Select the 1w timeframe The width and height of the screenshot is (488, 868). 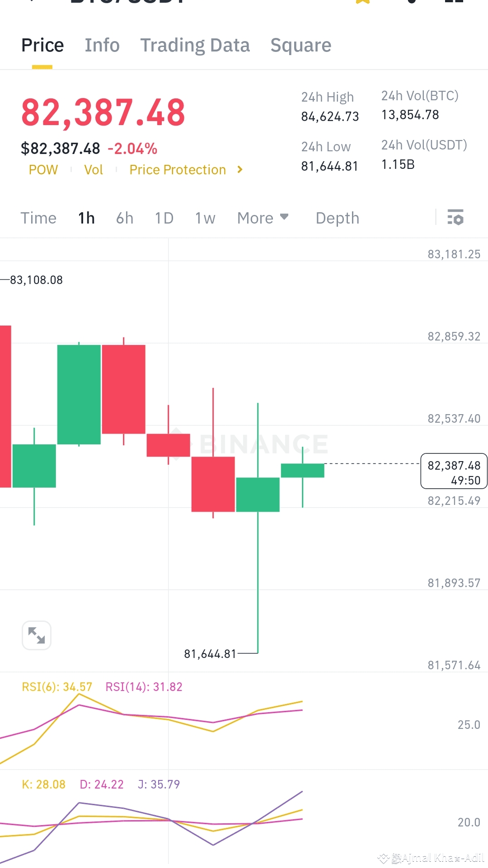click(205, 218)
